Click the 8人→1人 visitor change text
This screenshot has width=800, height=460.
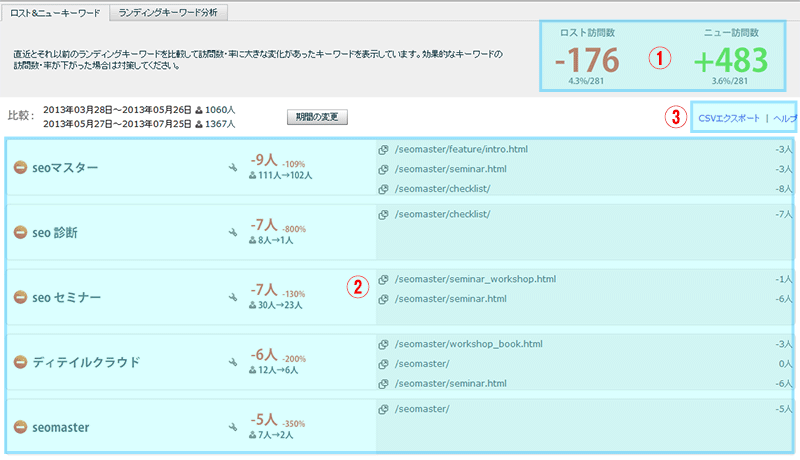(276, 240)
